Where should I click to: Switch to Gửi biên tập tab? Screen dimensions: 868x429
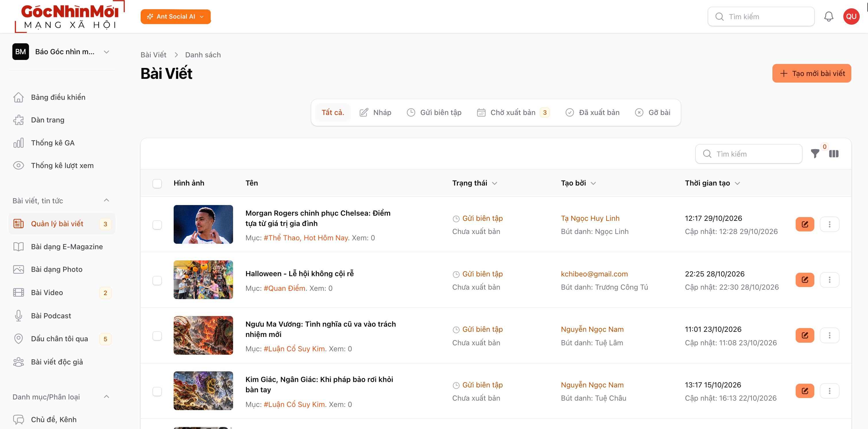434,112
